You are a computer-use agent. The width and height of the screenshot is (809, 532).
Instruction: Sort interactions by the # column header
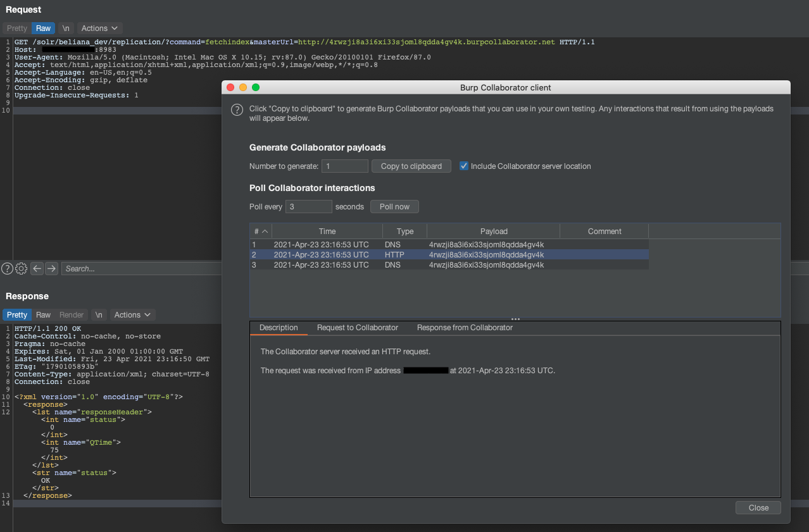(x=261, y=231)
